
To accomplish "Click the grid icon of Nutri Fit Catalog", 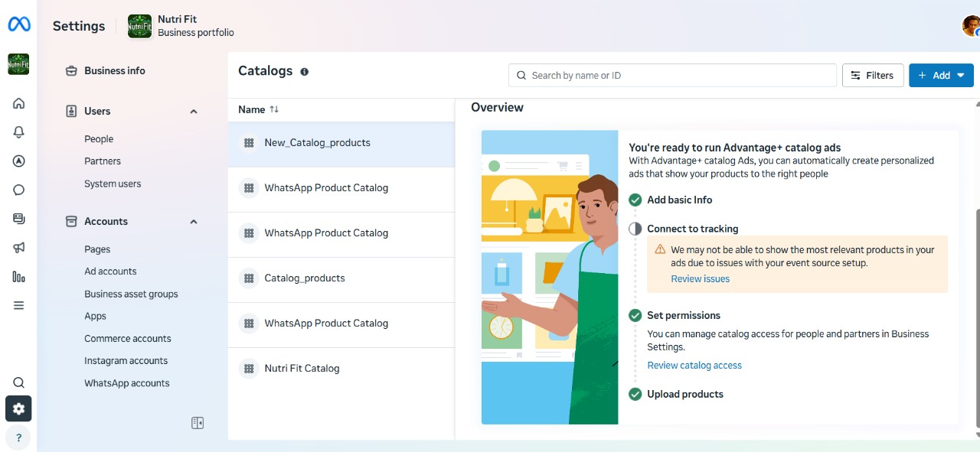I will tap(249, 369).
